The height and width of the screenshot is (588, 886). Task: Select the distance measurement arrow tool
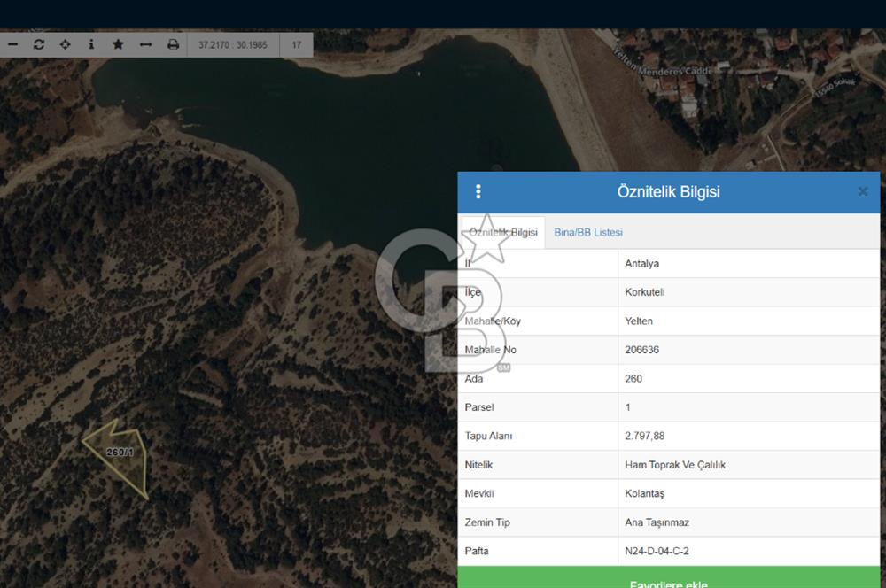coord(144,43)
